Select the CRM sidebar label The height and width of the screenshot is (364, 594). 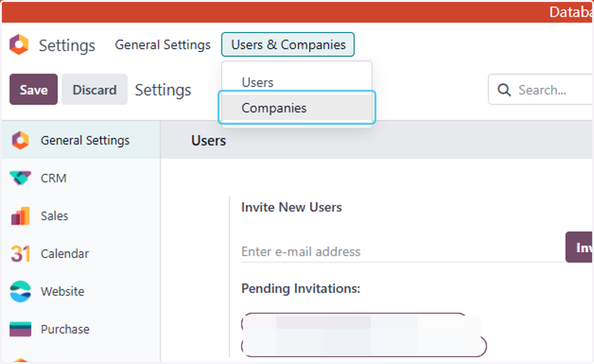(53, 178)
